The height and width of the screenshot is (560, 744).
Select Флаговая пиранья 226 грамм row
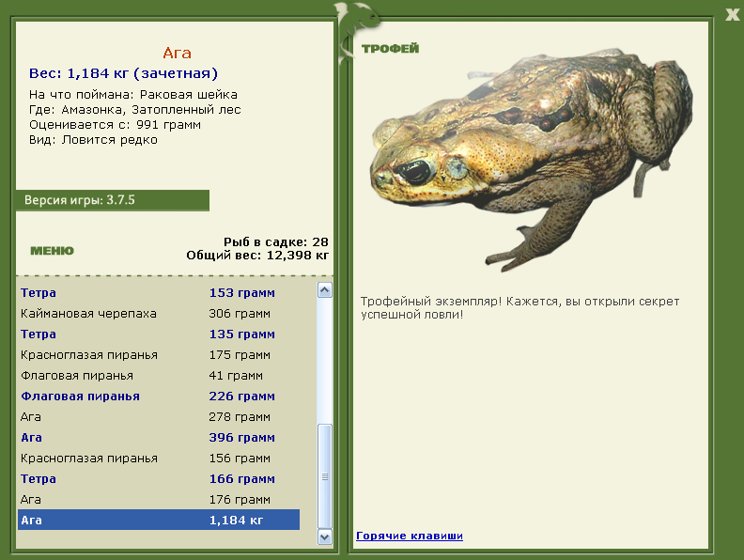pyautogui.click(x=159, y=397)
